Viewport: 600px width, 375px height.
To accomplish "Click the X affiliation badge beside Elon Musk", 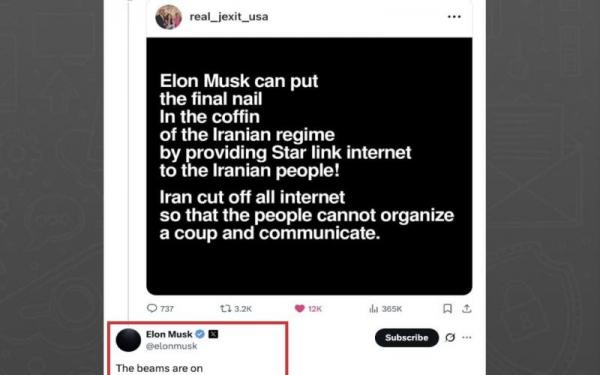I will click(x=213, y=334).
